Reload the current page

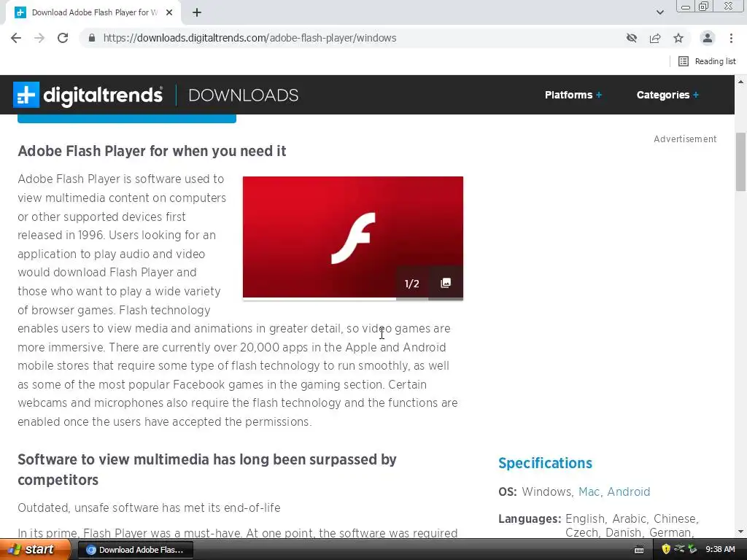[x=63, y=38]
